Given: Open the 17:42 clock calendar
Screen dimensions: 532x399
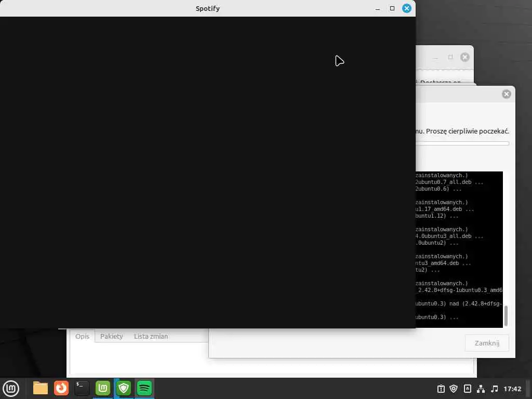Looking at the screenshot, I should (512, 389).
